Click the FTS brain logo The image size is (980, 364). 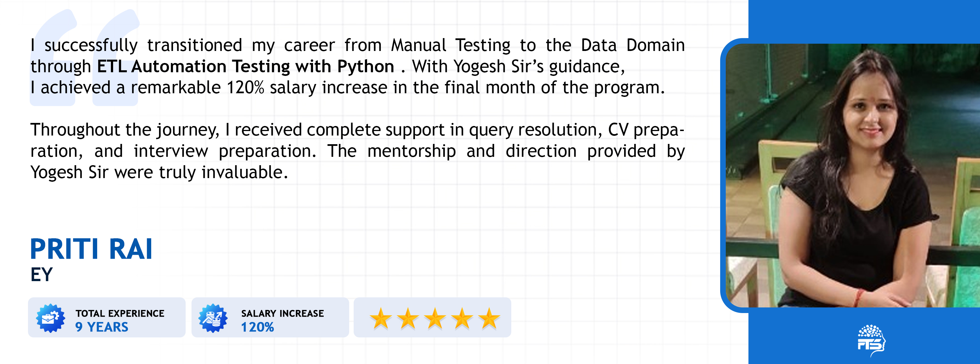[871, 340]
